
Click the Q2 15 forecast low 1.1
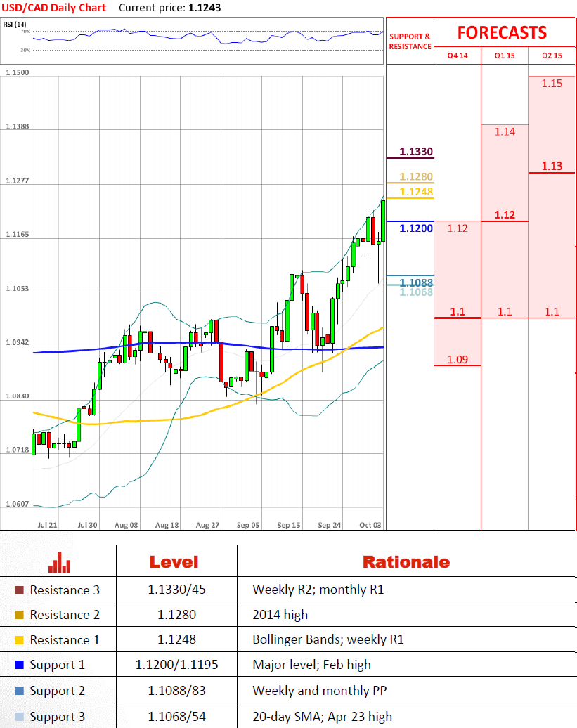click(x=552, y=311)
